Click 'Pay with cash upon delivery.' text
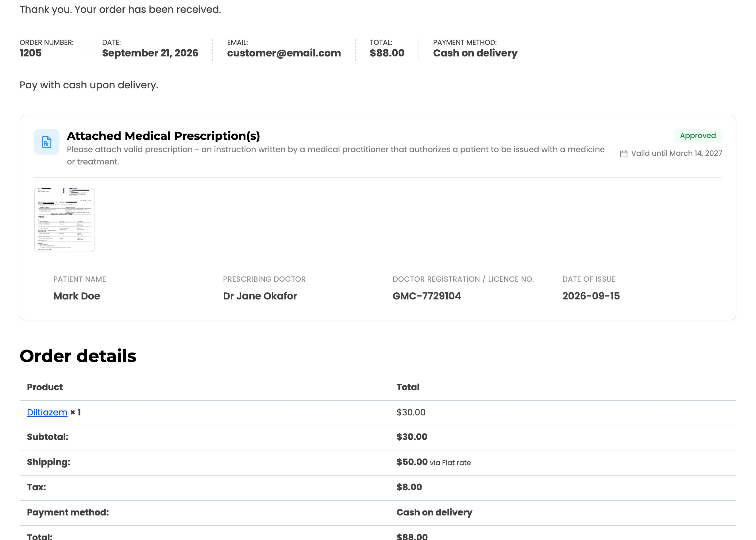756x540 pixels. [89, 85]
